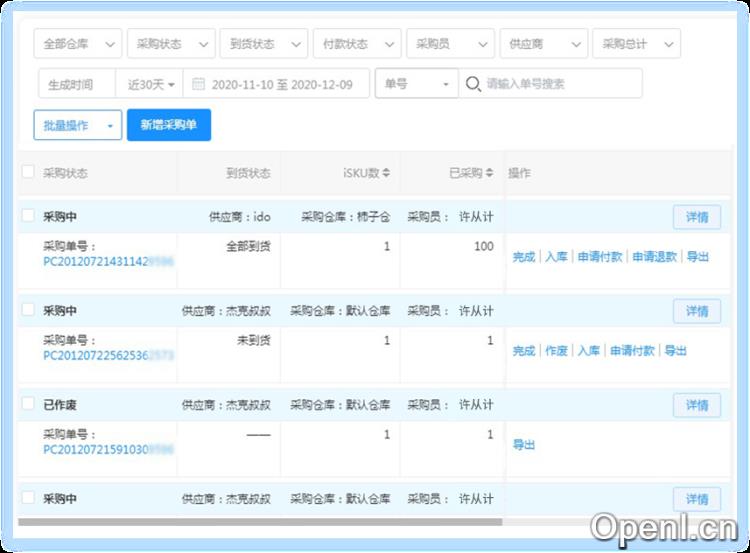Check the box for the 已作废 order
The height and width of the screenshot is (553, 750).
click(x=28, y=404)
